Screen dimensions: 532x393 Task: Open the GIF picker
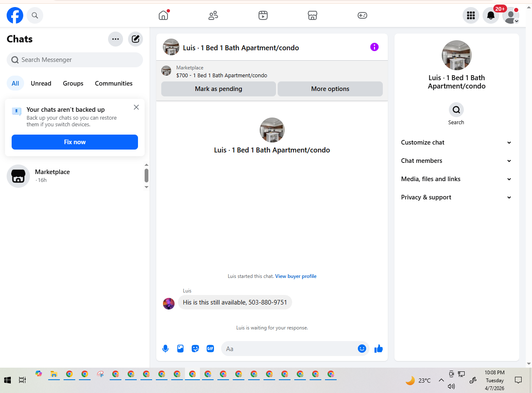click(210, 349)
